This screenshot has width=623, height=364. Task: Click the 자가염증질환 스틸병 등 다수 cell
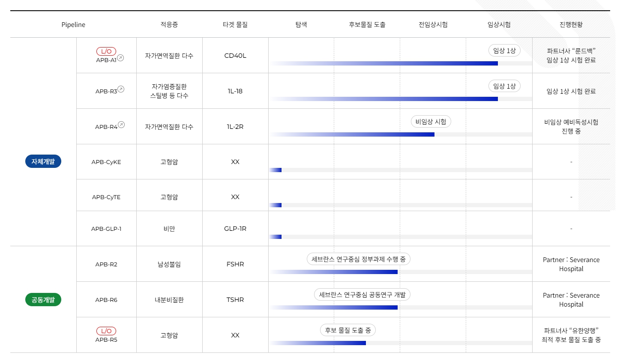point(169,91)
